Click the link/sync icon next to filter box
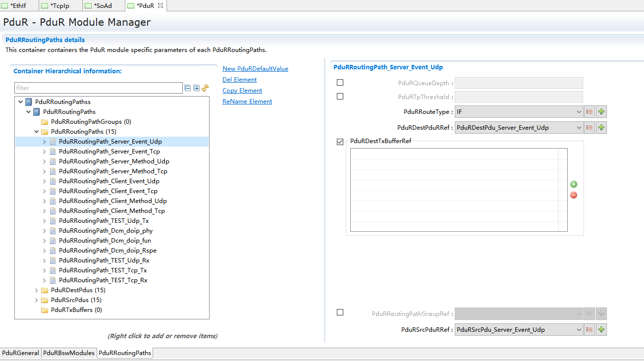 205,88
